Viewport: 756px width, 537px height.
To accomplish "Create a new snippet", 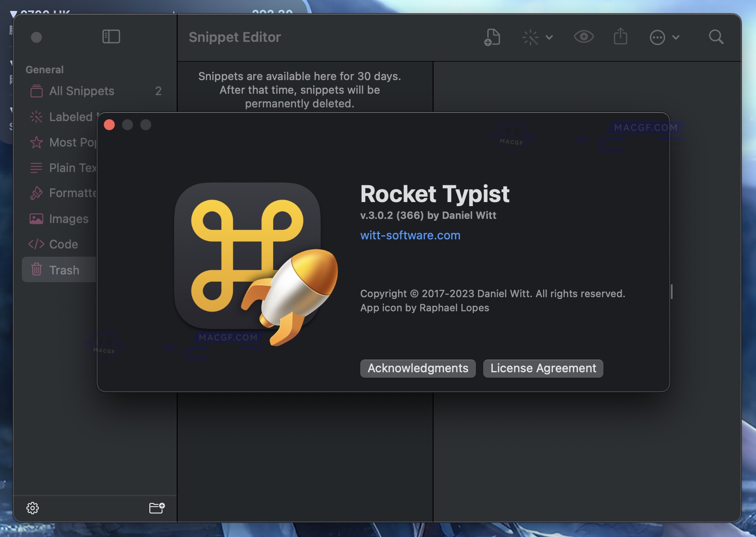I will pyautogui.click(x=491, y=37).
